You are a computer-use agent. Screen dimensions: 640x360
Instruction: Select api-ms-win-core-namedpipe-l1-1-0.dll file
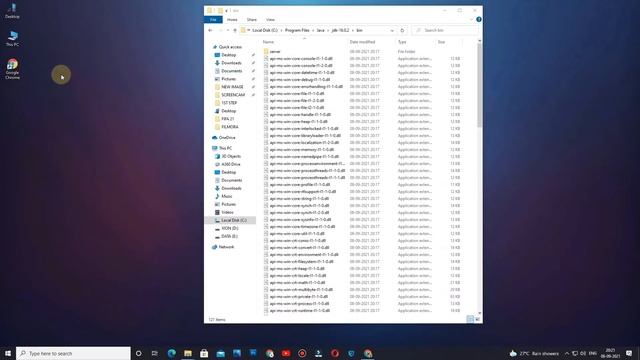pos(304,156)
